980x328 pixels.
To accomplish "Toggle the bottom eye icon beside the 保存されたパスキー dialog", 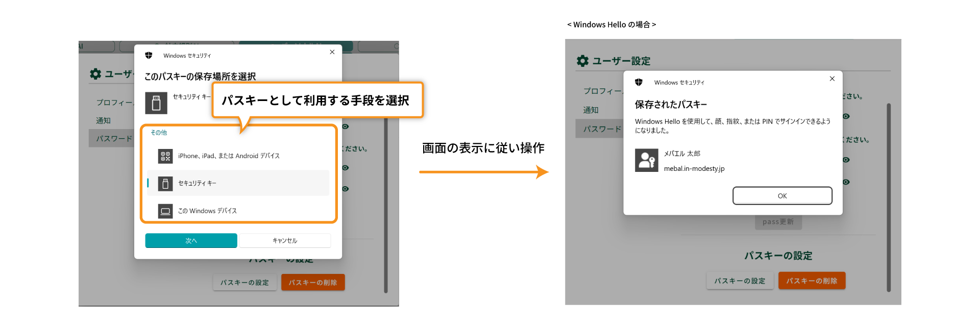I will click(846, 182).
